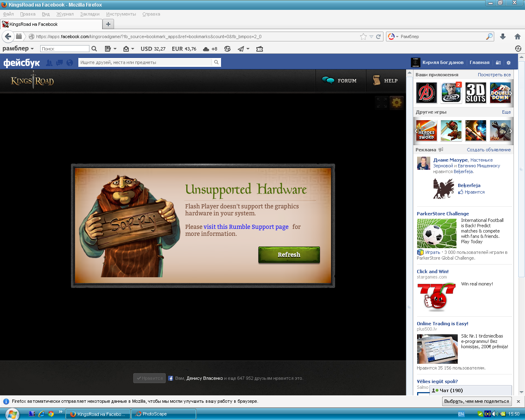Open Facebook settings gear icon
The height and width of the screenshot is (420, 525).
coord(509,63)
